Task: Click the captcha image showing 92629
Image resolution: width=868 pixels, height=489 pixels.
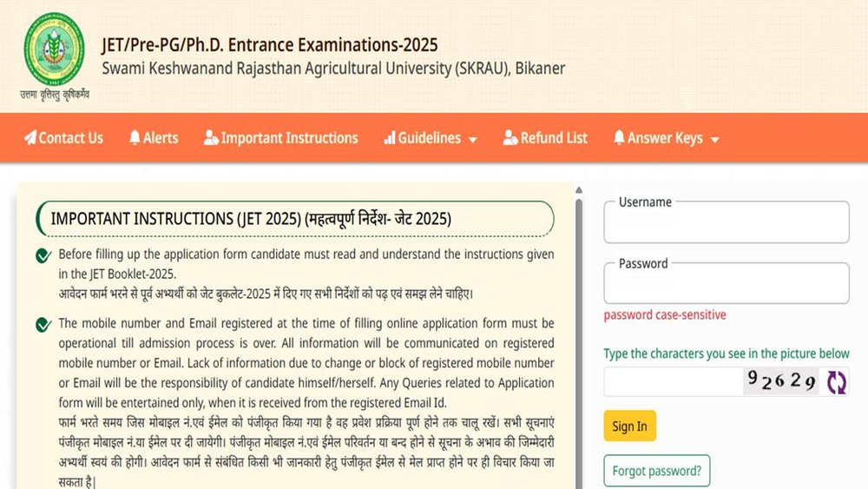Action: point(780,381)
